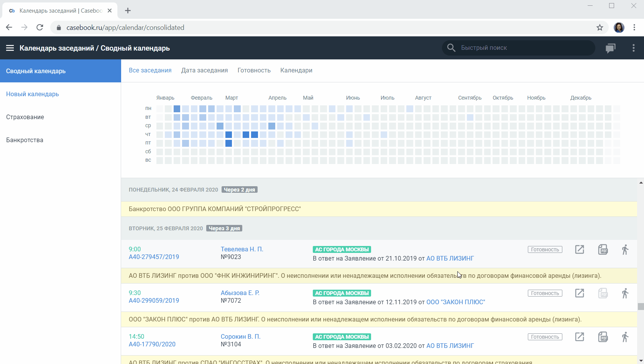Switch to the Все заседания filter
Screen dimensions: 644x364
(150, 71)
